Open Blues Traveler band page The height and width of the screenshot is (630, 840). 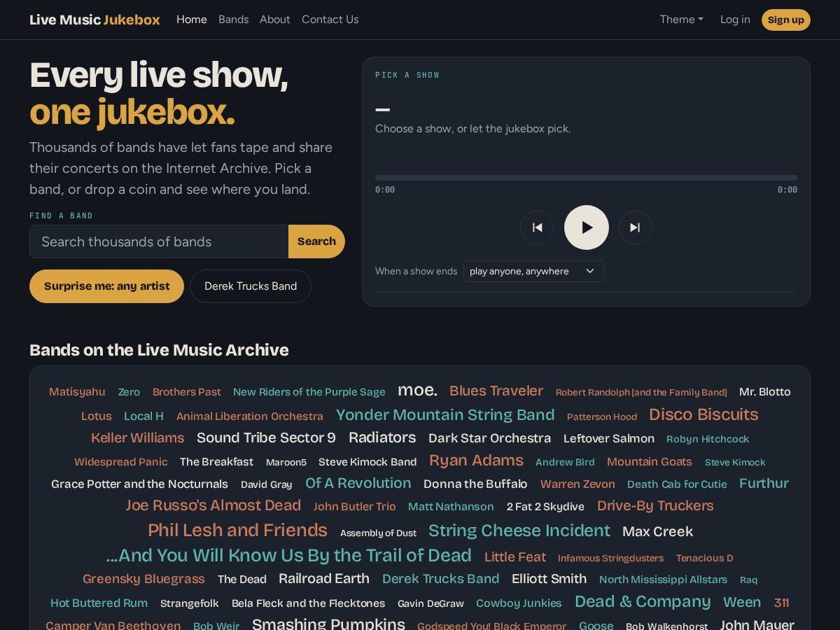(x=496, y=391)
